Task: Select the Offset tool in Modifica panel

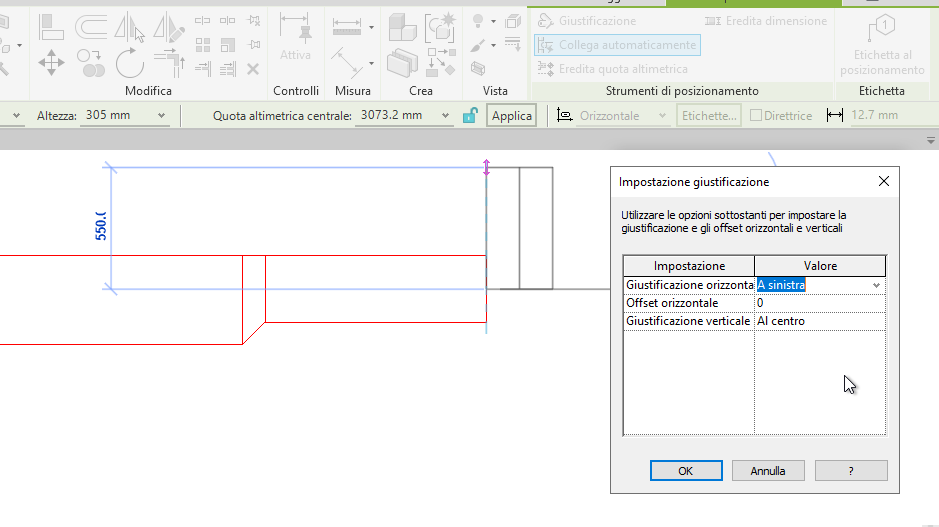Action: pyautogui.click(x=90, y=27)
